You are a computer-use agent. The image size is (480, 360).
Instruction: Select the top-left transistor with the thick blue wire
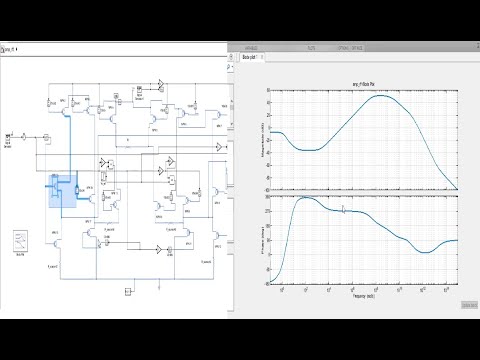pos(65,112)
